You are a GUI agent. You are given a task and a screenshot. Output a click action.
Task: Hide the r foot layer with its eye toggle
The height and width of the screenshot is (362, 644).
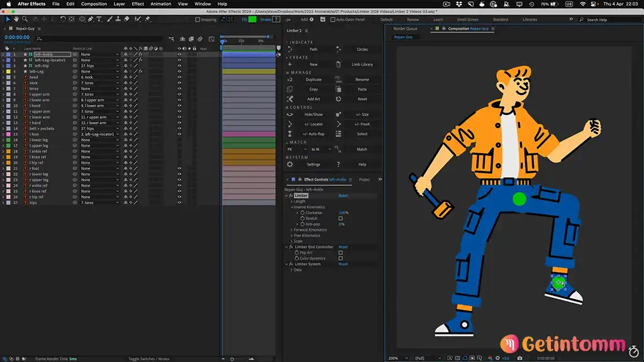click(179, 168)
